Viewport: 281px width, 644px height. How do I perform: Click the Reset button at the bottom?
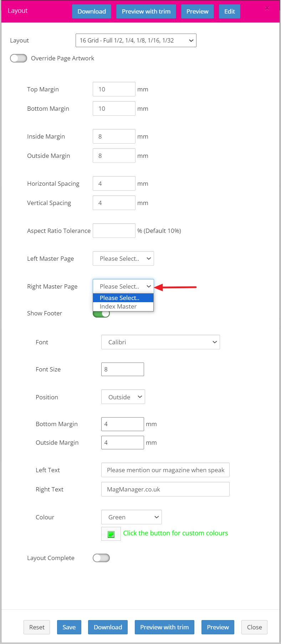pos(37,627)
